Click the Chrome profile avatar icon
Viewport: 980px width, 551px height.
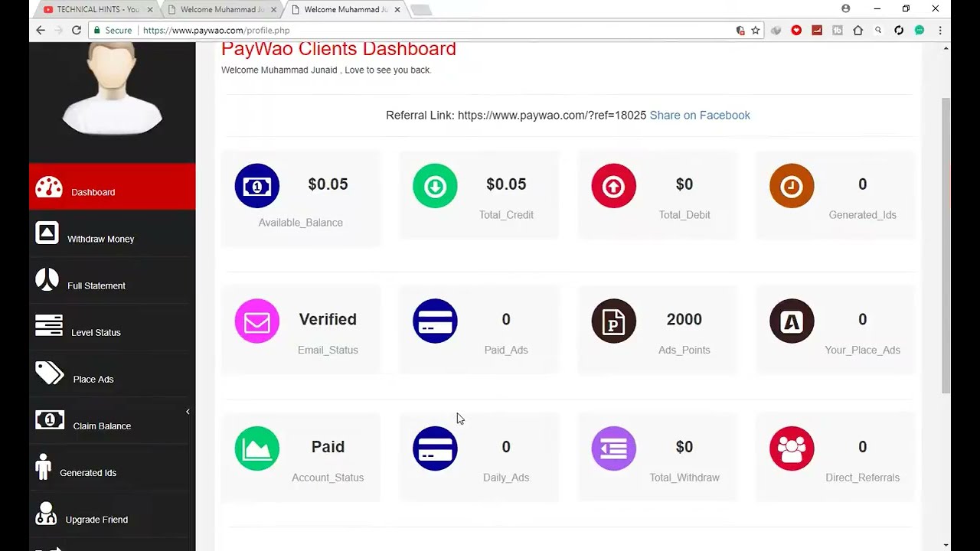pyautogui.click(x=846, y=8)
